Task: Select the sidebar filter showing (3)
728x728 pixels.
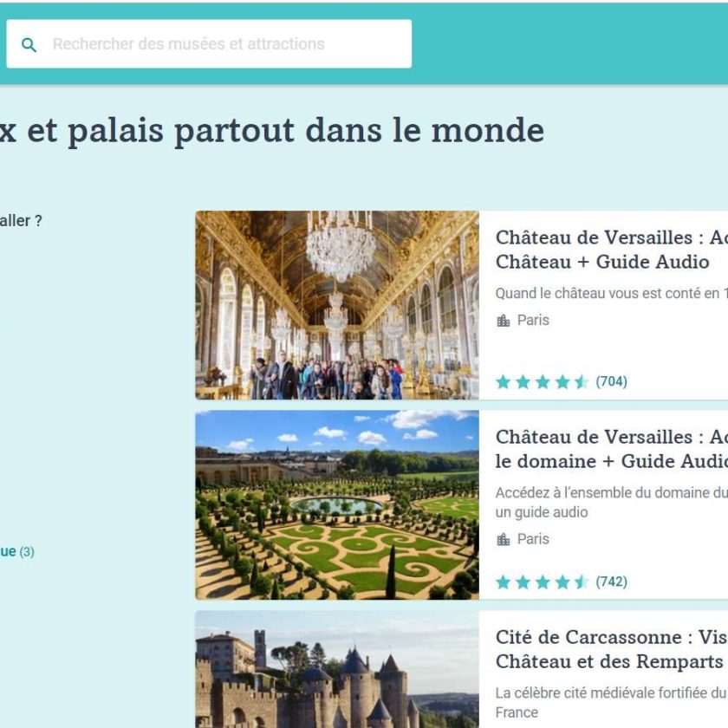Action: 17,551
